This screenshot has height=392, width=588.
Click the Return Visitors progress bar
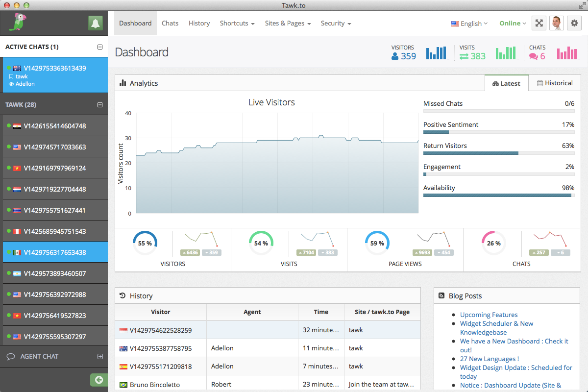pyautogui.click(x=499, y=153)
